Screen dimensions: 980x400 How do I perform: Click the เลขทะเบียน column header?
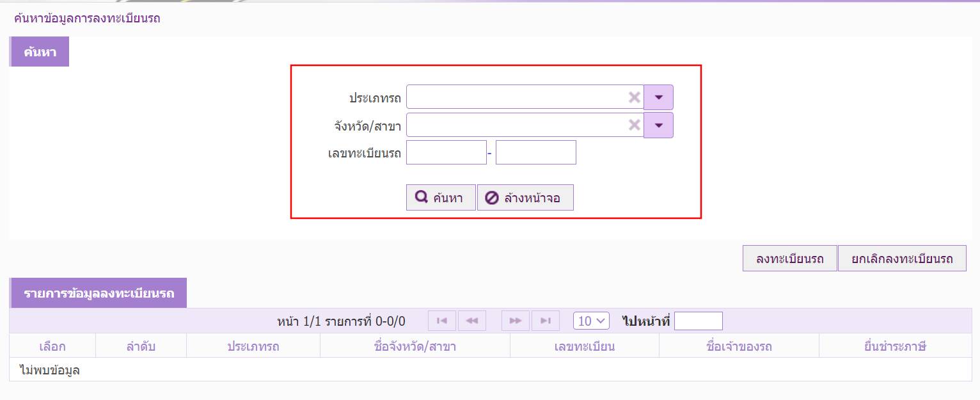pyautogui.click(x=584, y=346)
